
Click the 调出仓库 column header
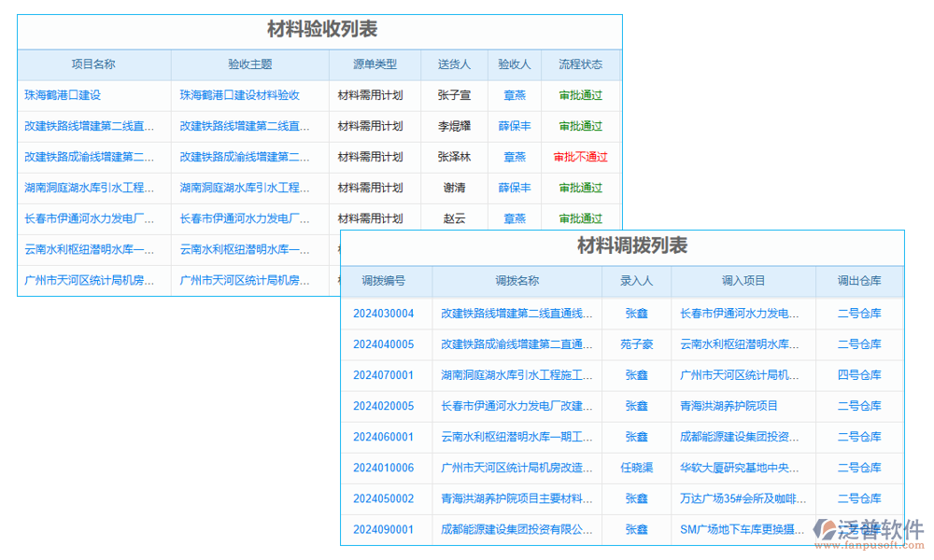pyautogui.click(x=860, y=281)
